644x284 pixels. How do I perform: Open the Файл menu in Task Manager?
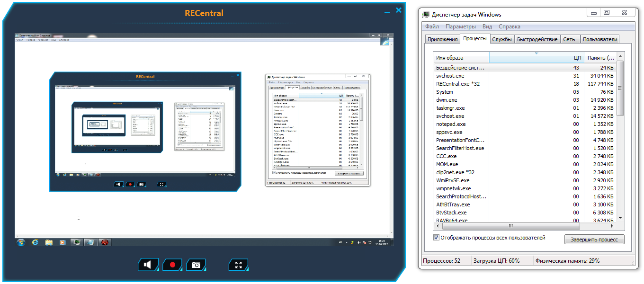(x=432, y=27)
